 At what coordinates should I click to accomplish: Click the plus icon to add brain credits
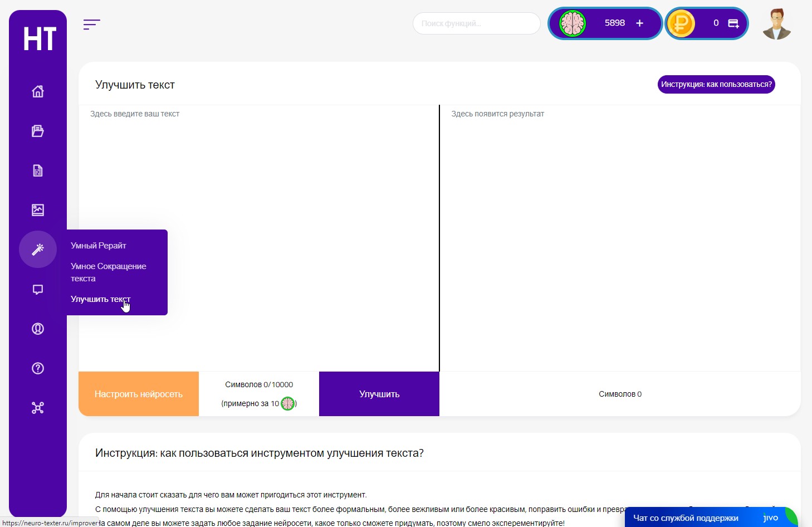point(639,23)
